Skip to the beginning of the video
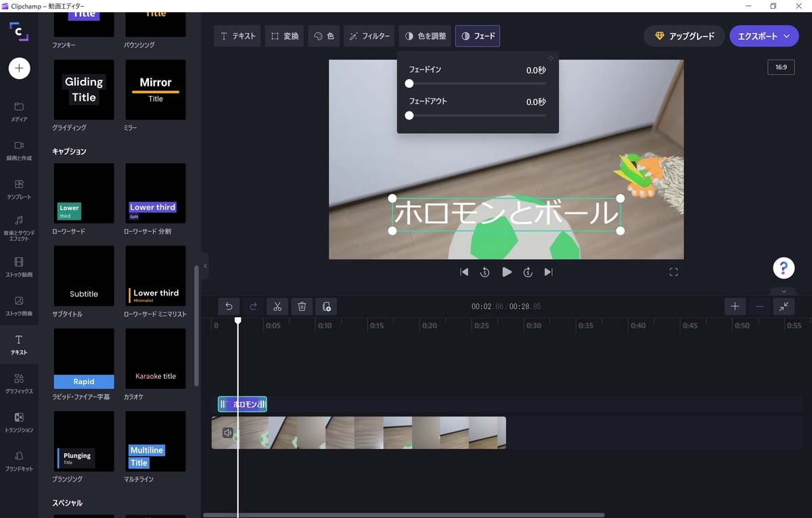The image size is (812, 518). pos(464,272)
